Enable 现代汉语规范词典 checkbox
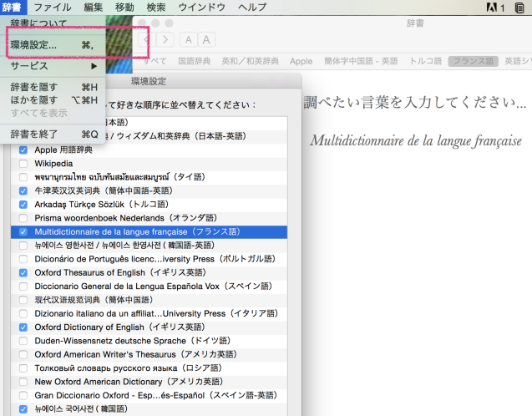 click(x=23, y=300)
